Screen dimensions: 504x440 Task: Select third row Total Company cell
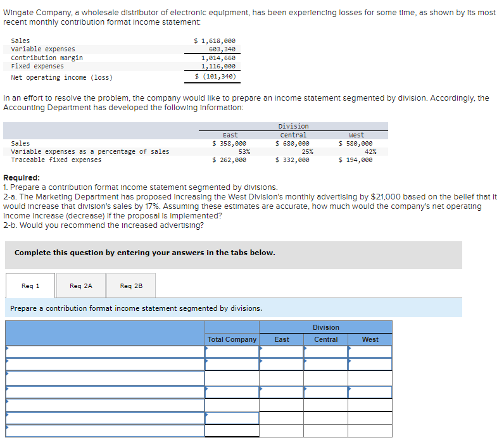tap(232, 379)
